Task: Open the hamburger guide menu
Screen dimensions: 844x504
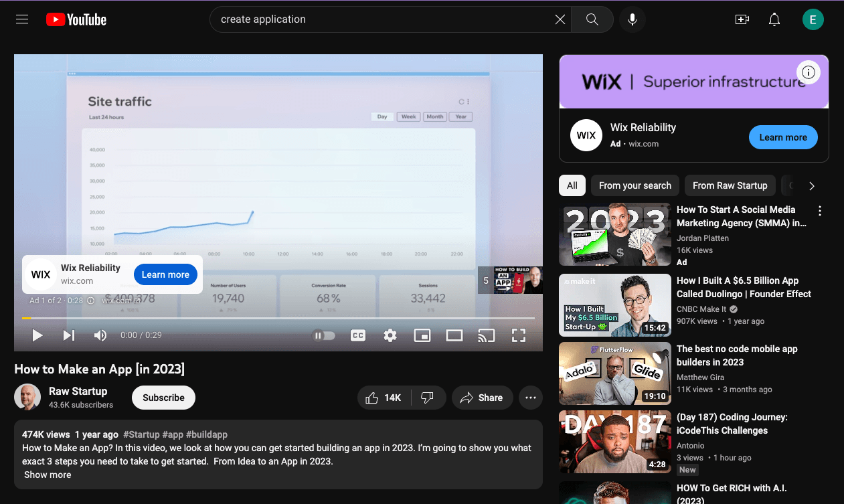Action: 22,19
